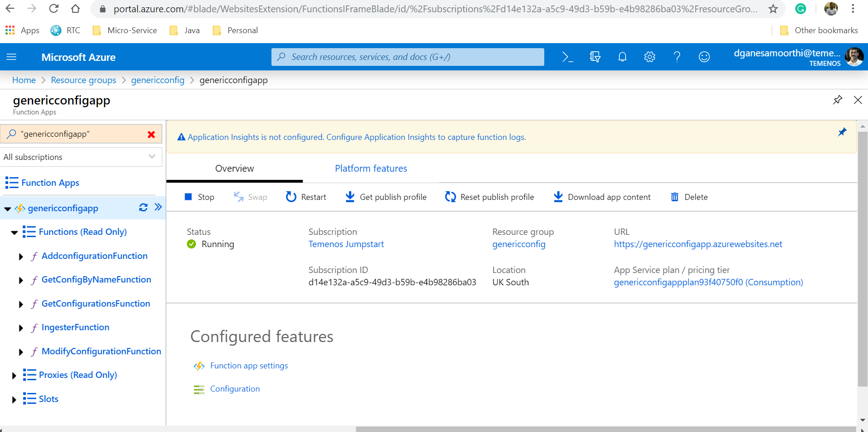
Task: Open the All subscriptions dropdown
Action: pyautogui.click(x=81, y=157)
